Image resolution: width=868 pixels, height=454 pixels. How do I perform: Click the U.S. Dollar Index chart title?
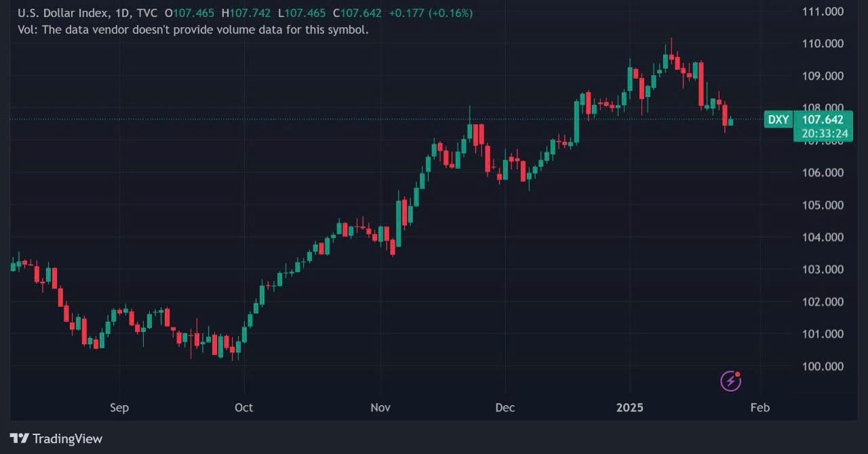(x=87, y=13)
